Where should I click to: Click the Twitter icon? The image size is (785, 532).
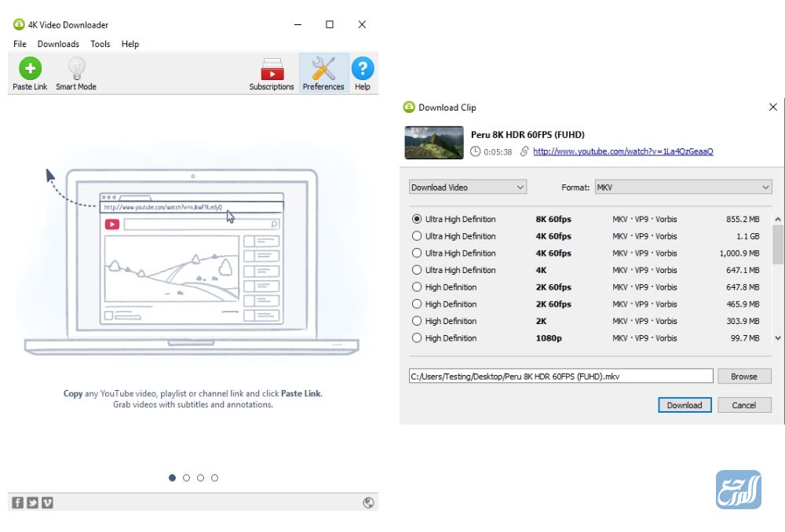pyautogui.click(x=32, y=502)
